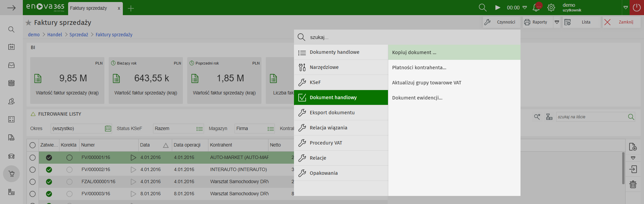This screenshot has width=644, height=204.
Task: Open the calendar icon in left sidebar
Action: pos(11,47)
